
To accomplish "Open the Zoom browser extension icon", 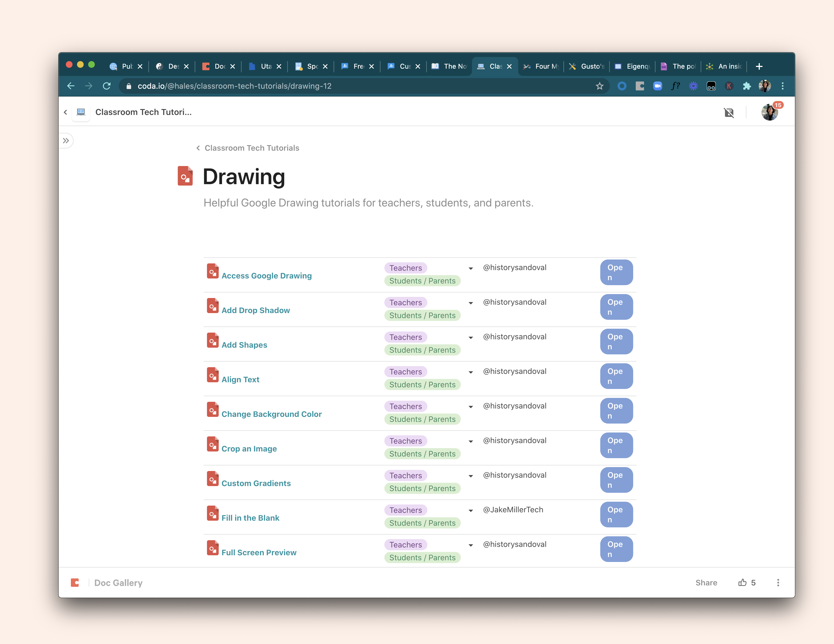I will click(658, 86).
